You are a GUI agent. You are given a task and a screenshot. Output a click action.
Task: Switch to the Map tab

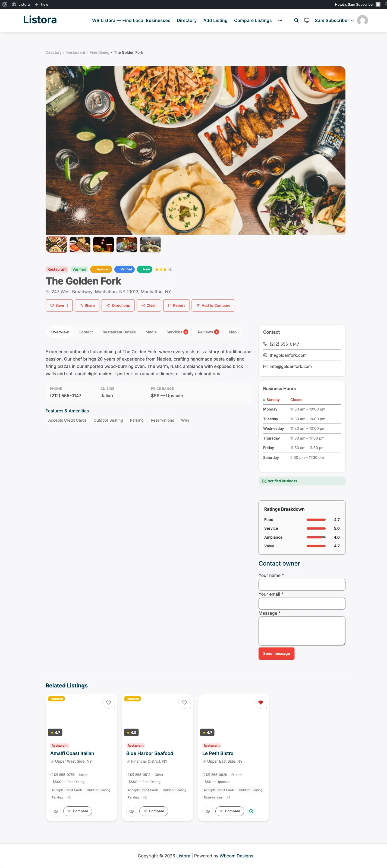point(232,332)
